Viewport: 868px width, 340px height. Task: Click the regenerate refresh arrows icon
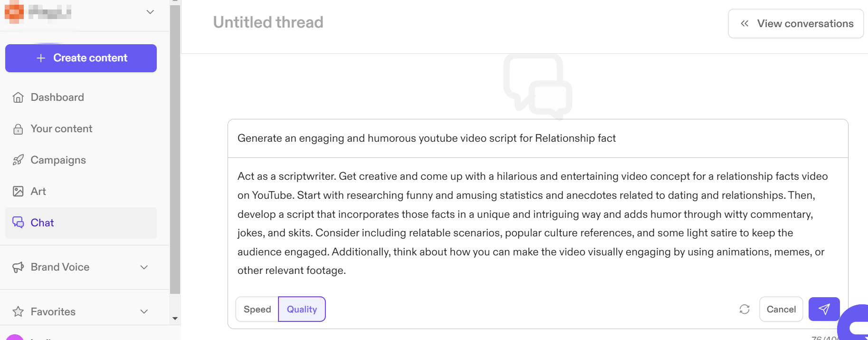coord(744,309)
